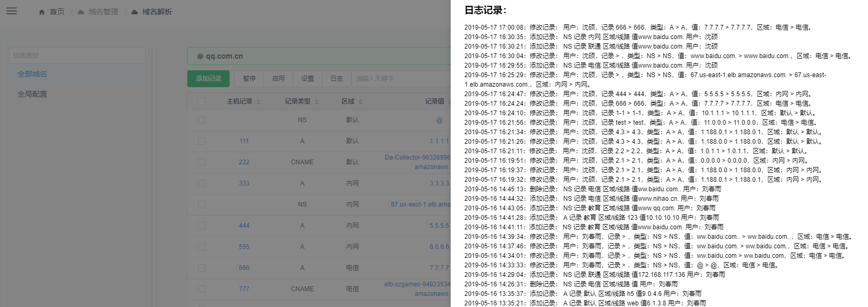Check the box for record 333

tap(202, 183)
